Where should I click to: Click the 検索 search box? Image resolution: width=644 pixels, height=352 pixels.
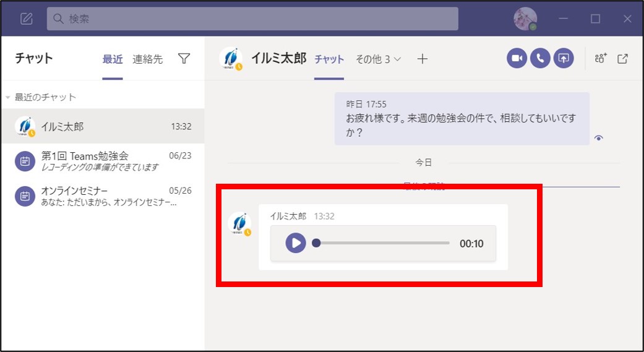(x=252, y=19)
